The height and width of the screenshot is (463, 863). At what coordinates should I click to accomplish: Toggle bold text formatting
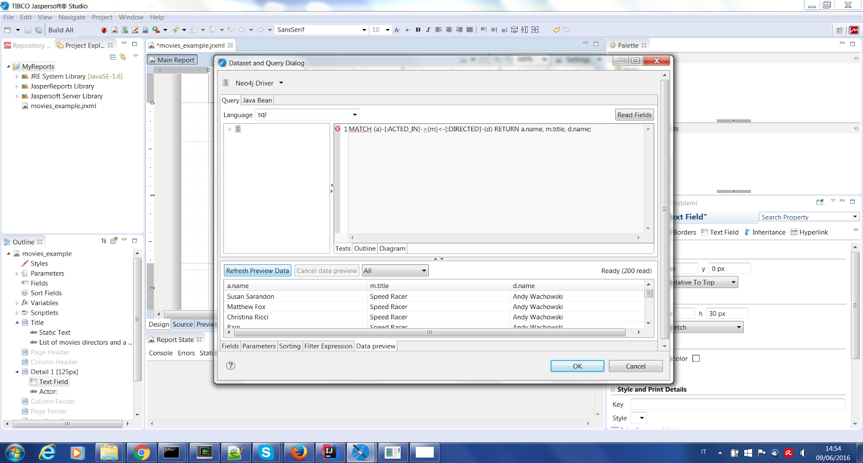click(x=418, y=30)
